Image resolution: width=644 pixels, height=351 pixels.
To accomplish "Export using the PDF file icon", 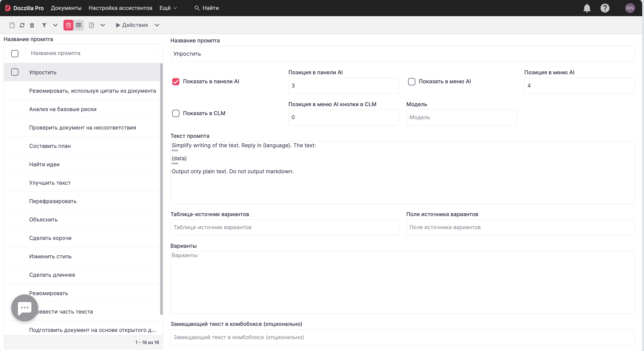I will pos(91,25).
